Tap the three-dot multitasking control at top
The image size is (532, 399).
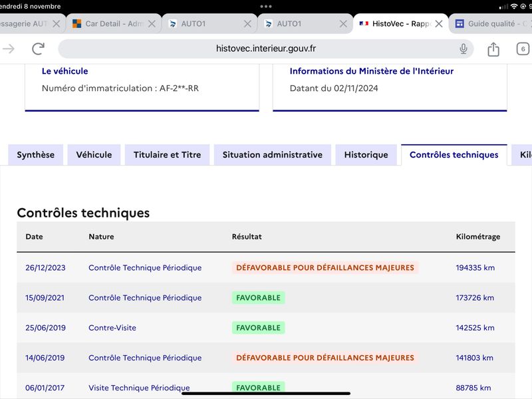tap(265, 6)
